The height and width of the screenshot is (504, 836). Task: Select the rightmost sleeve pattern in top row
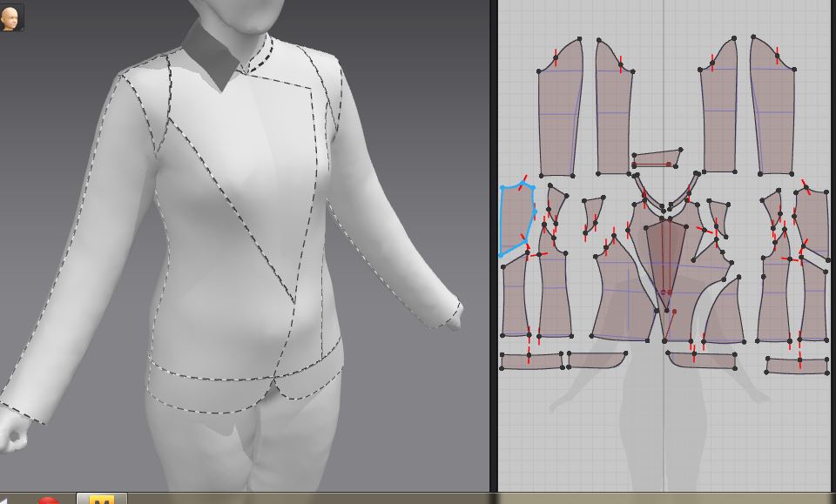pos(772,106)
